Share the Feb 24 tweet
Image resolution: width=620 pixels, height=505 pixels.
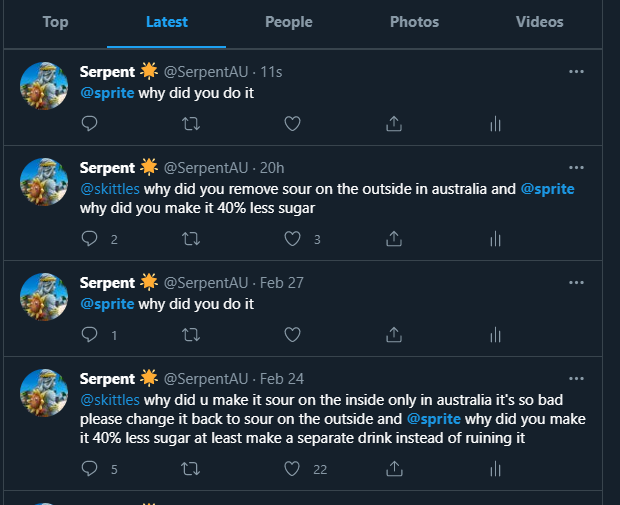[394, 468]
